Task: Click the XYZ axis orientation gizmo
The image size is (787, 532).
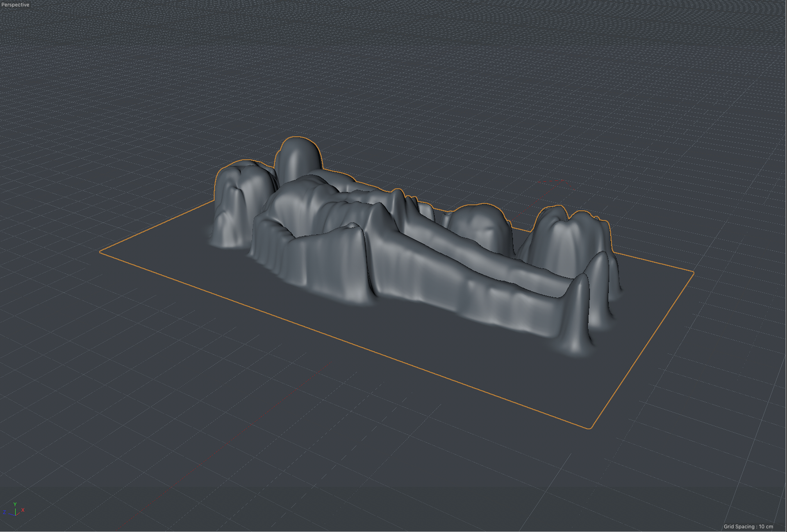Action: click(14, 509)
